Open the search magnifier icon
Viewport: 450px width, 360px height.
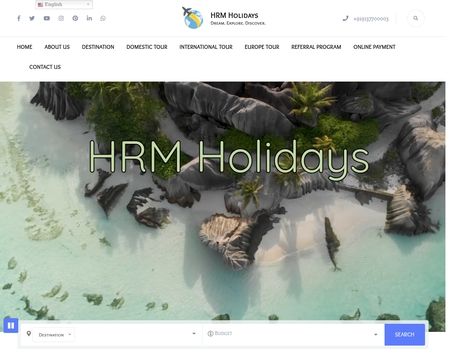tap(415, 18)
